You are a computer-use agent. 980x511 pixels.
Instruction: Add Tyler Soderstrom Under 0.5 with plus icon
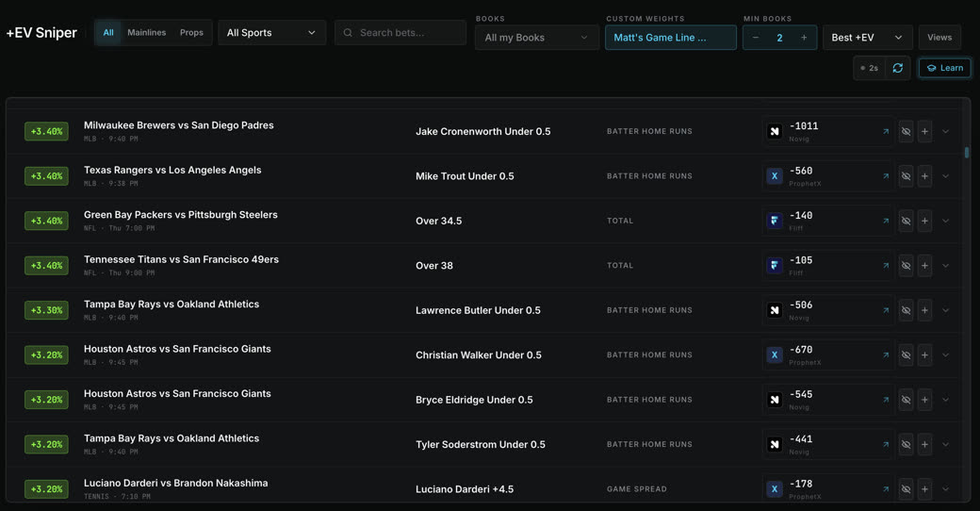[924, 445]
